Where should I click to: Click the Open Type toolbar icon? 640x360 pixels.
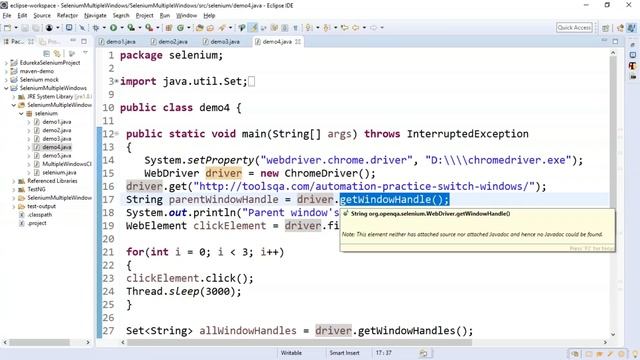[x=199, y=28]
